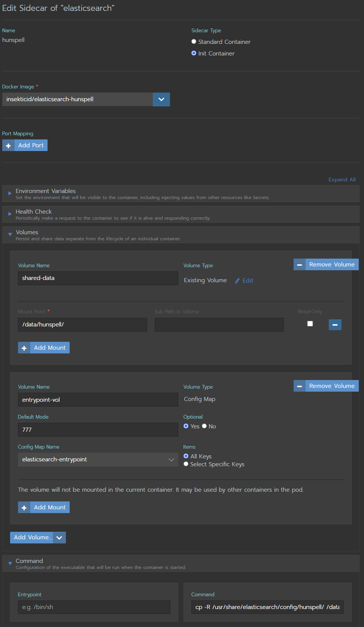Click the plus icon on Add Port

(8, 145)
